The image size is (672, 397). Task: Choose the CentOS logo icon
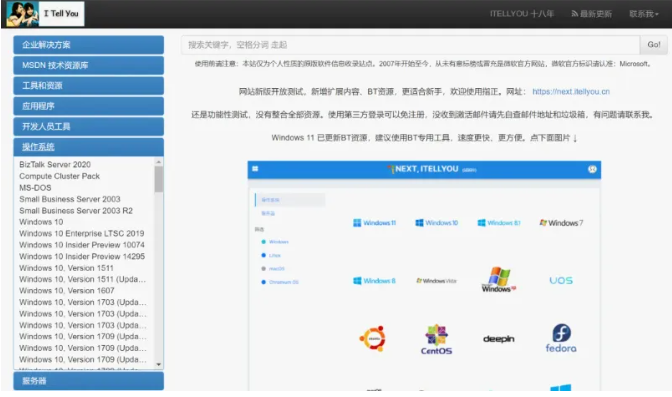coord(436,339)
